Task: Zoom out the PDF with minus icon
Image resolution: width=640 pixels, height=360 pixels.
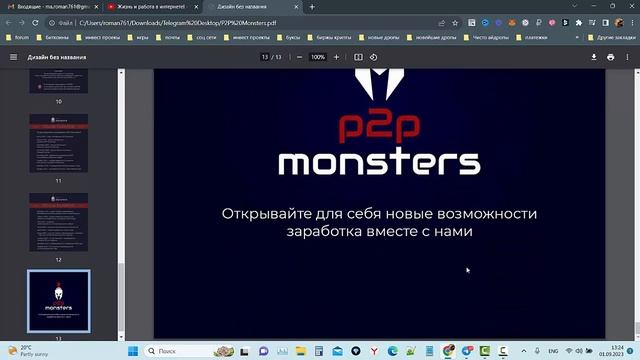Action: coord(300,57)
